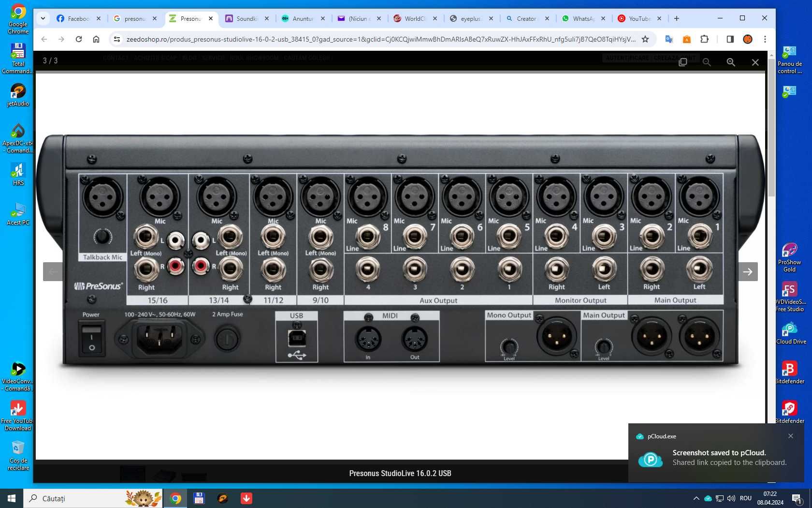The height and width of the screenshot is (508, 812).
Task: Open Total Commander taskbar icon
Action: tap(199, 498)
